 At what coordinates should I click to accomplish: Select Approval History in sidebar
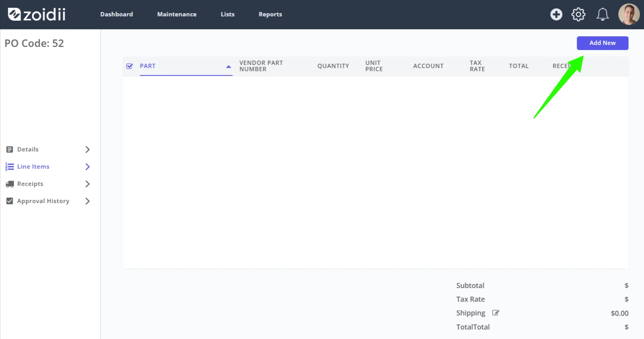(43, 201)
